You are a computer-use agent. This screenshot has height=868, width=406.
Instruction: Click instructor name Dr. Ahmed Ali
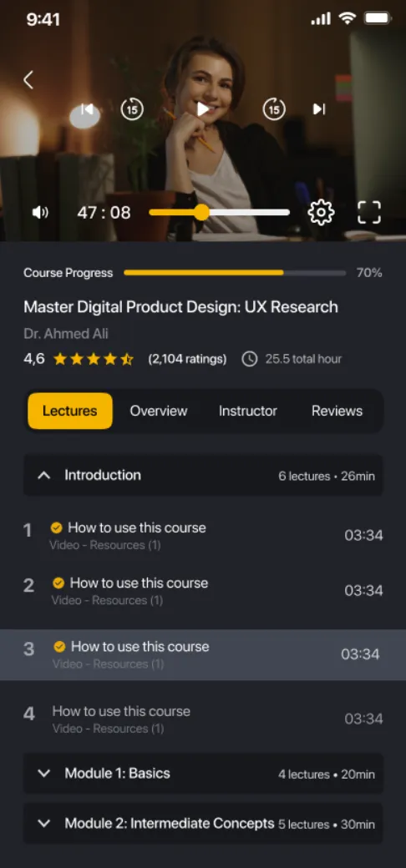click(66, 334)
